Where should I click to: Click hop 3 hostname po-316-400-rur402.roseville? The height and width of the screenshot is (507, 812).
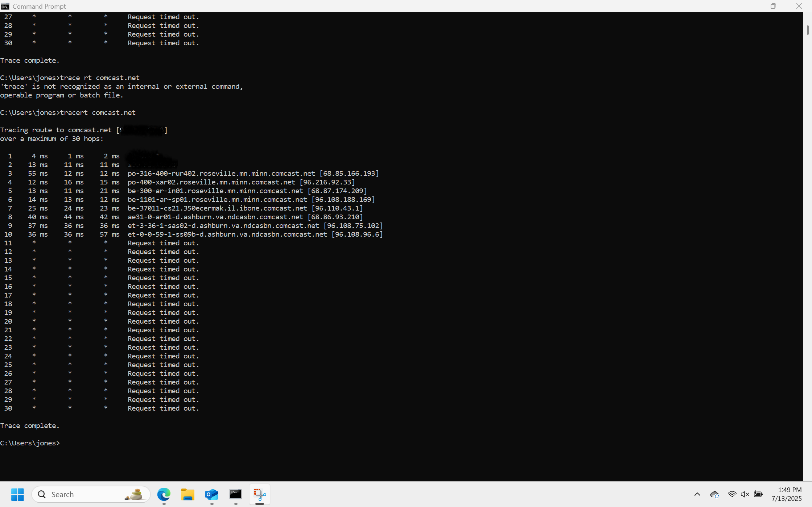pyautogui.click(x=221, y=174)
